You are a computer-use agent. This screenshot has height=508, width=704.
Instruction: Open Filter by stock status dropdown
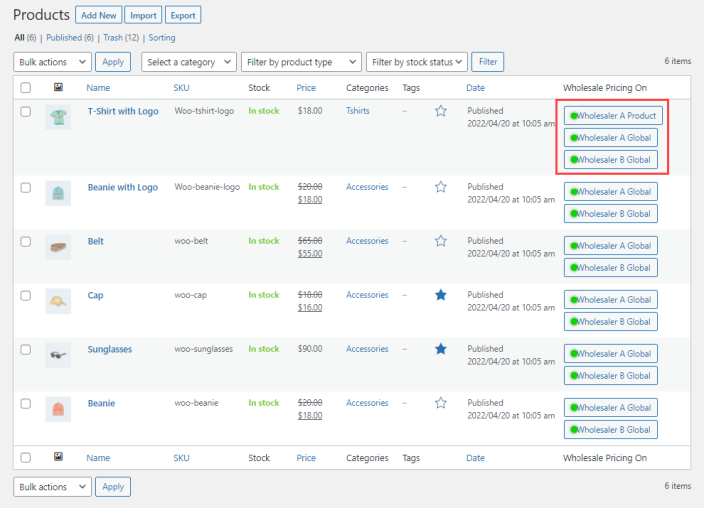click(x=416, y=62)
